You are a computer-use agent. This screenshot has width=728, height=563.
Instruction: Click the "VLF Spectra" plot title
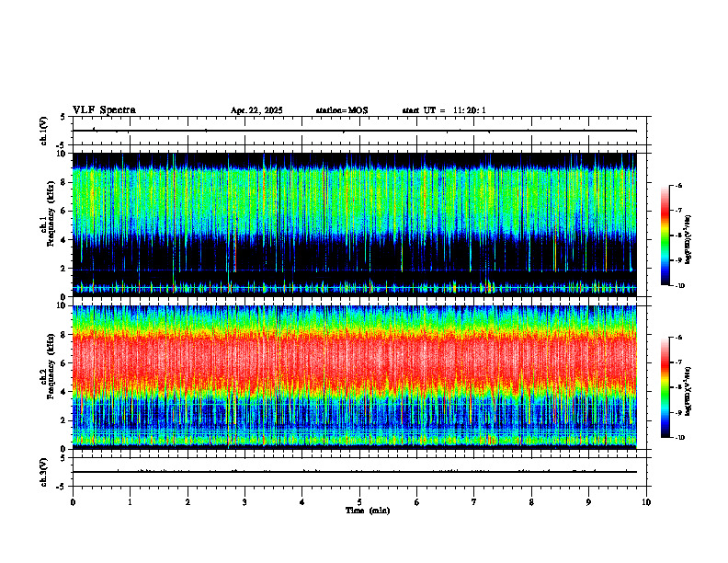(x=104, y=110)
